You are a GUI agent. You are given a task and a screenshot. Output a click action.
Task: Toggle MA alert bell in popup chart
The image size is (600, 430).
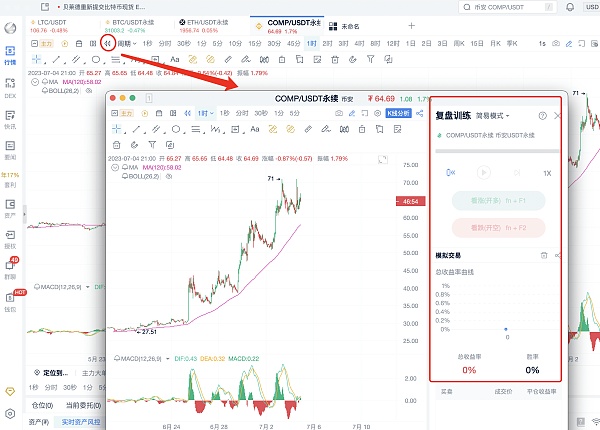tap(125, 167)
